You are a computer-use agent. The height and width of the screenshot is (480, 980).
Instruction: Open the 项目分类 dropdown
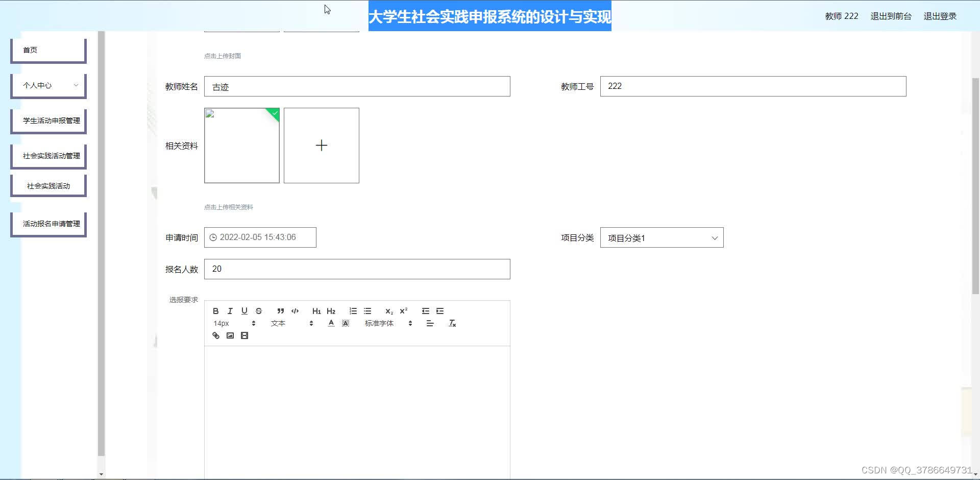coord(661,237)
